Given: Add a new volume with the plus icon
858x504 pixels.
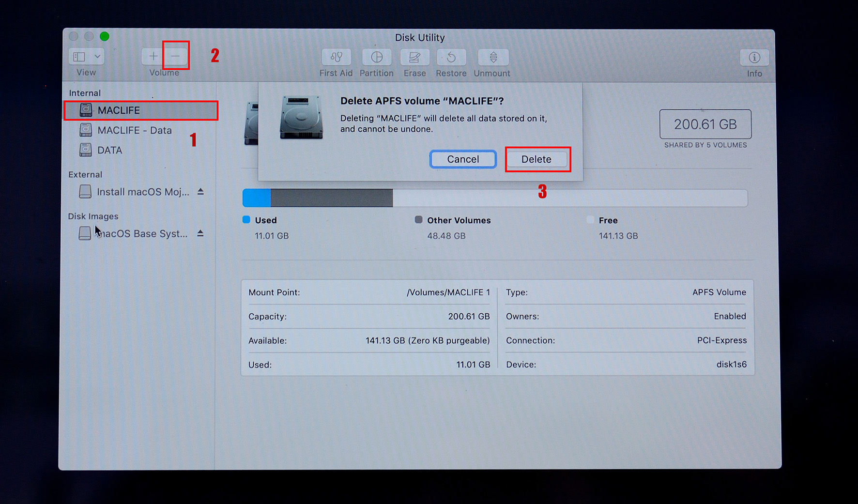Looking at the screenshot, I should tap(152, 56).
